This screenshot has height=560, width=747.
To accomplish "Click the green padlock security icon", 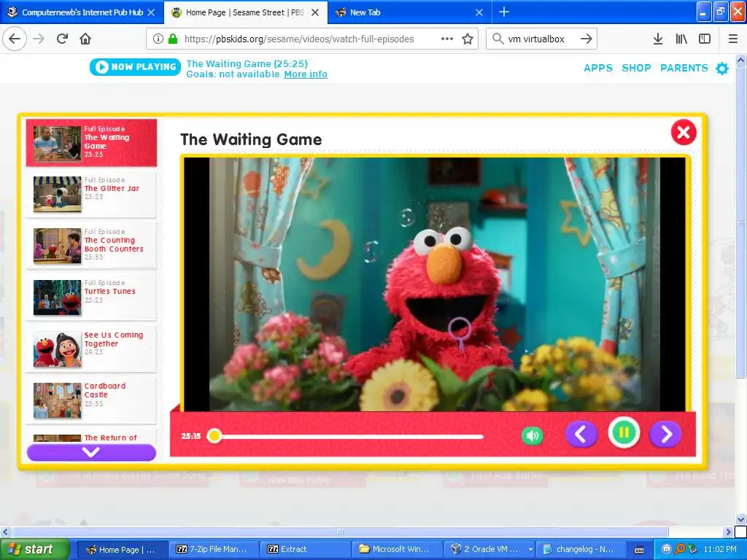I will coord(173,39).
